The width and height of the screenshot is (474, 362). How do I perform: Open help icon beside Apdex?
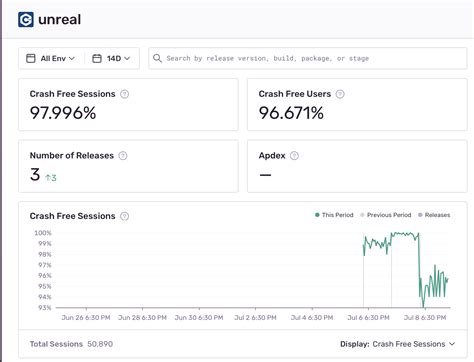[x=294, y=156]
